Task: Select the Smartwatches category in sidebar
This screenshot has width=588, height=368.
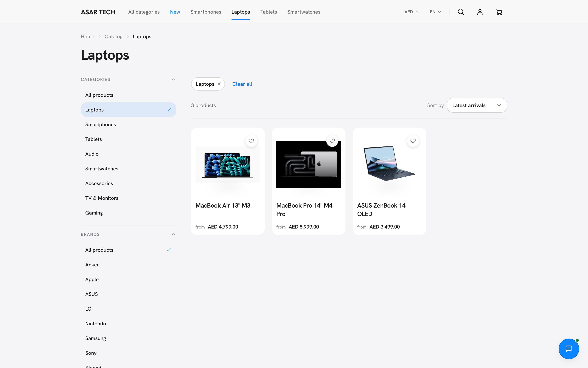Action: [129, 169]
